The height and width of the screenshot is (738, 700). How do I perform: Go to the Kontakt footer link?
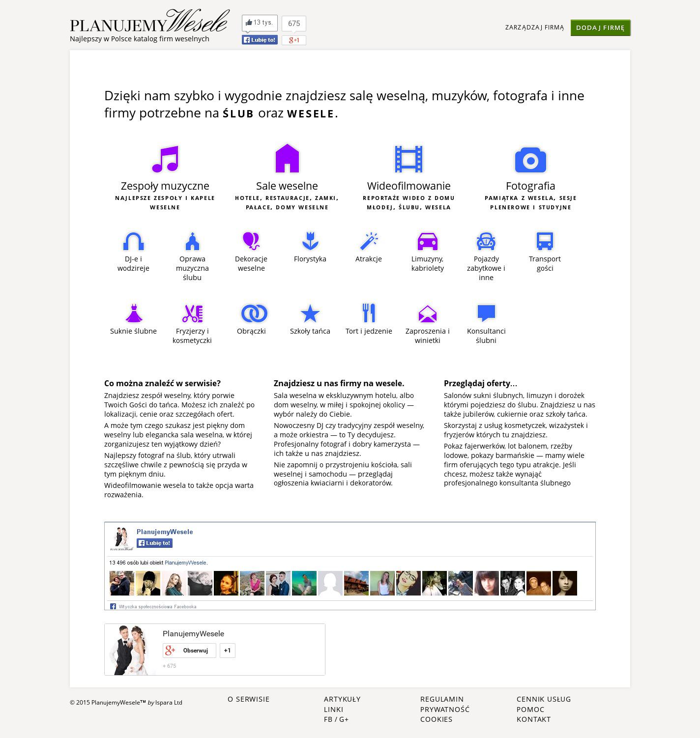click(533, 719)
